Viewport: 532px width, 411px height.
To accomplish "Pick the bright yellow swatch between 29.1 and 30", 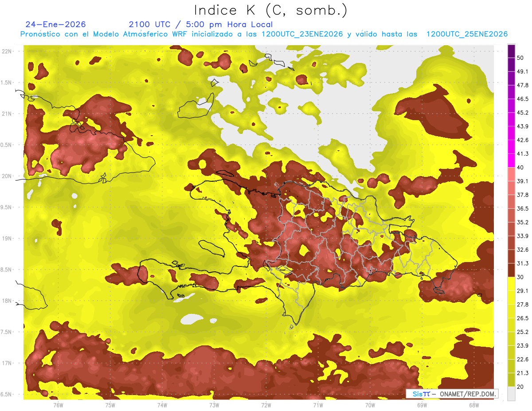I will (x=511, y=284).
